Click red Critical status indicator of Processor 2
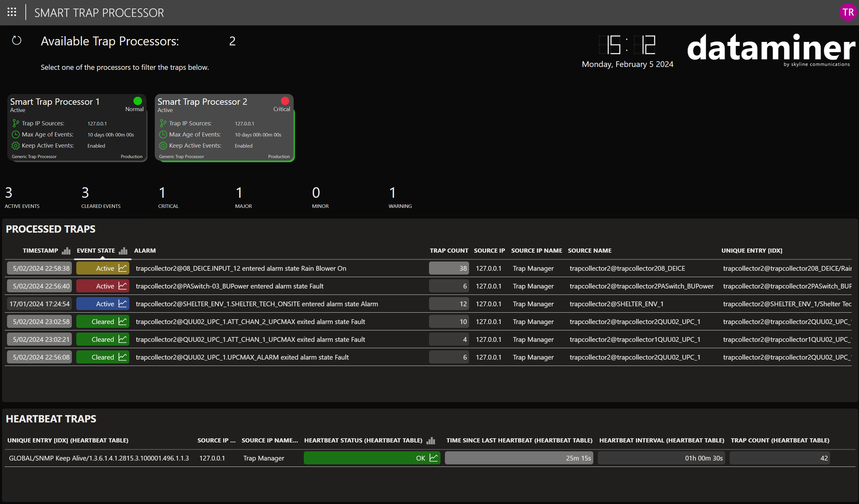Viewport: 859px width, 504px height. (x=285, y=101)
